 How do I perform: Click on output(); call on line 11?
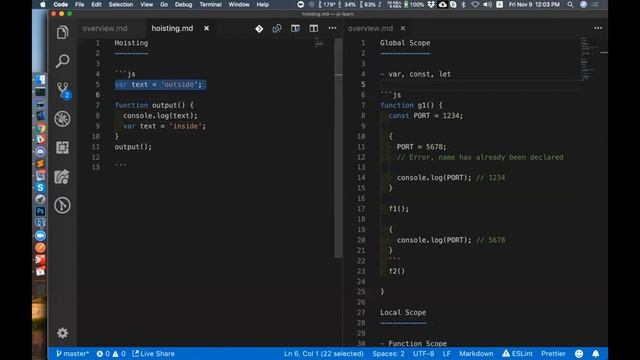click(x=133, y=147)
